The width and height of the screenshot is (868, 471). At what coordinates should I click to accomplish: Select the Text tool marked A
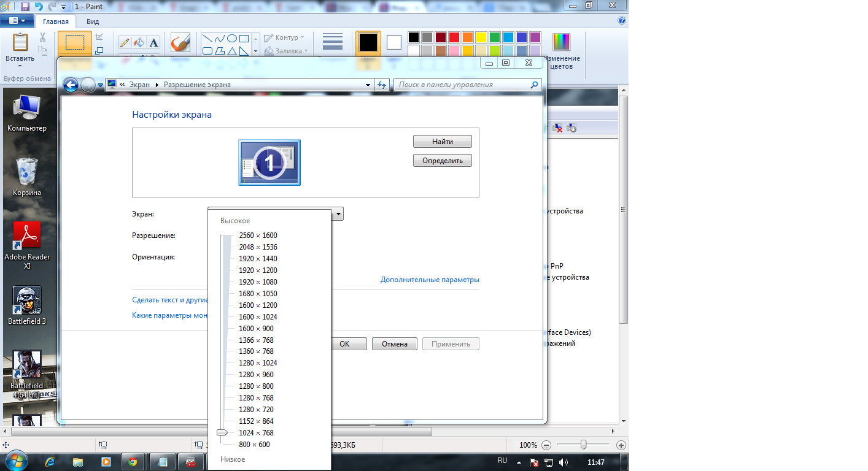pyautogui.click(x=153, y=42)
